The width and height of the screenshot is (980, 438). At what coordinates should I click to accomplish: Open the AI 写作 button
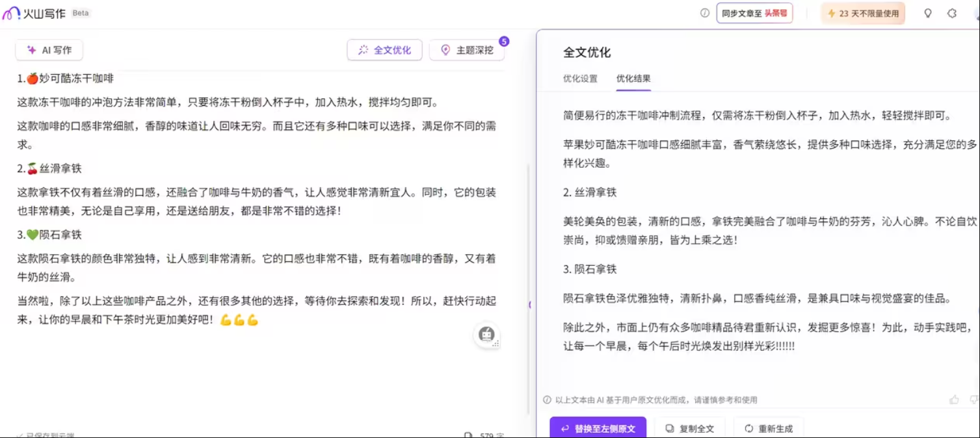pyautogui.click(x=49, y=50)
